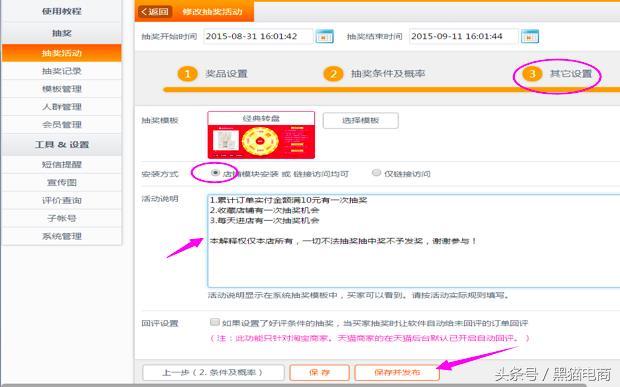
Task: Open 子帐号 in the sidebar
Action: click(x=62, y=218)
